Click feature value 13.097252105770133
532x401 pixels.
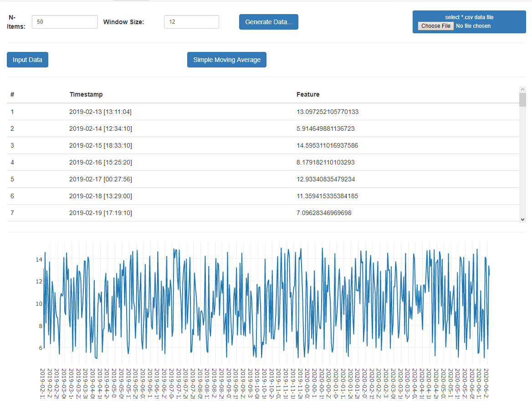coord(327,112)
